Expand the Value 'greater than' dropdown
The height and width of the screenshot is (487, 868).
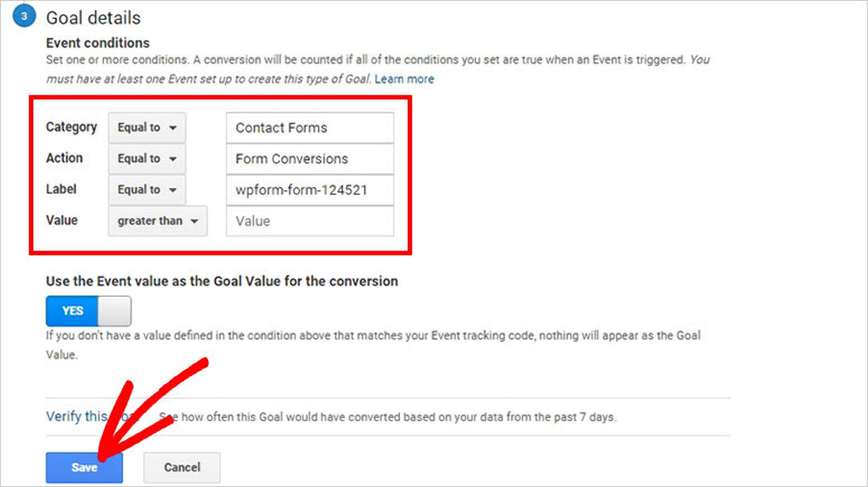pyautogui.click(x=157, y=221)
